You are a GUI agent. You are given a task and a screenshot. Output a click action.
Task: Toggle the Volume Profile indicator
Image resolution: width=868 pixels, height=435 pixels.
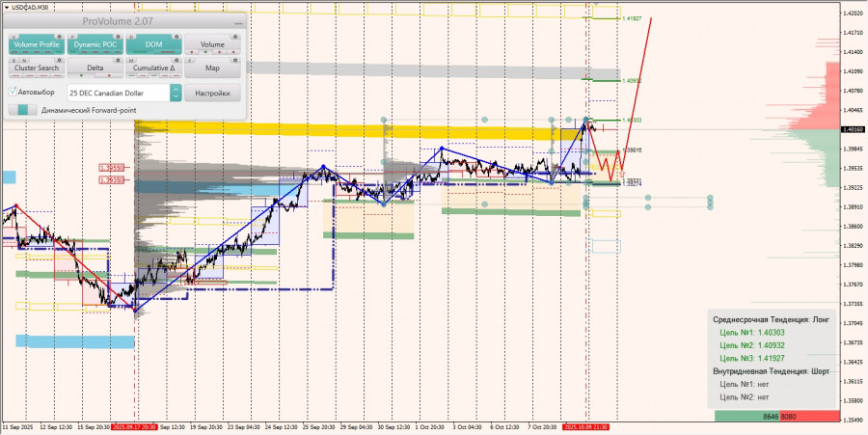(x=37, y=44)
